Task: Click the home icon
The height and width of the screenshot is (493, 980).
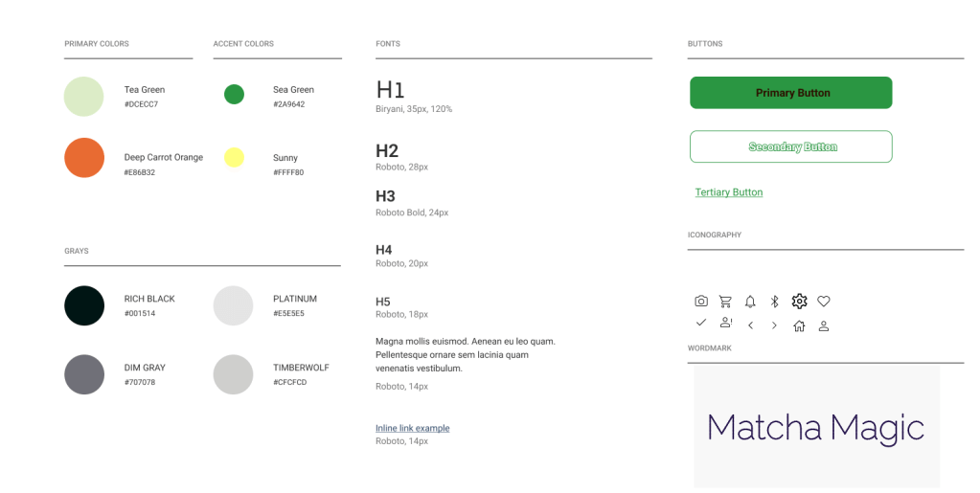Action: point(799,325)
